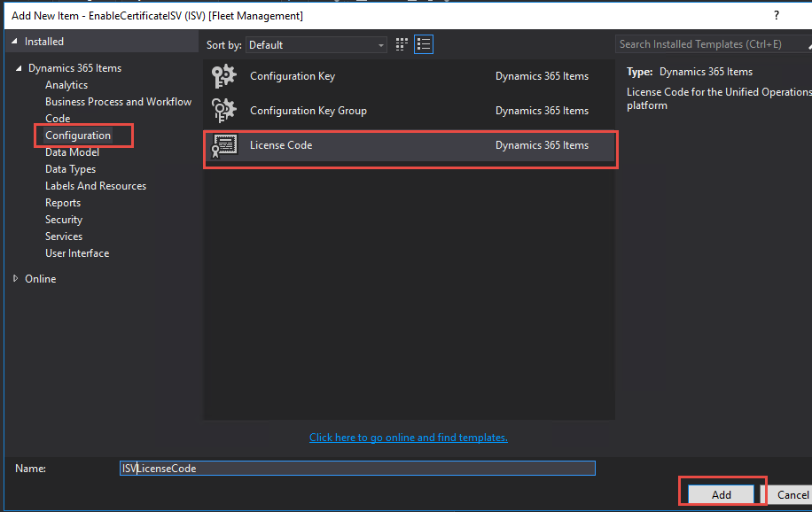Switch to small icons view
This screenshot has height=512, width=812.
pos(401,44)
